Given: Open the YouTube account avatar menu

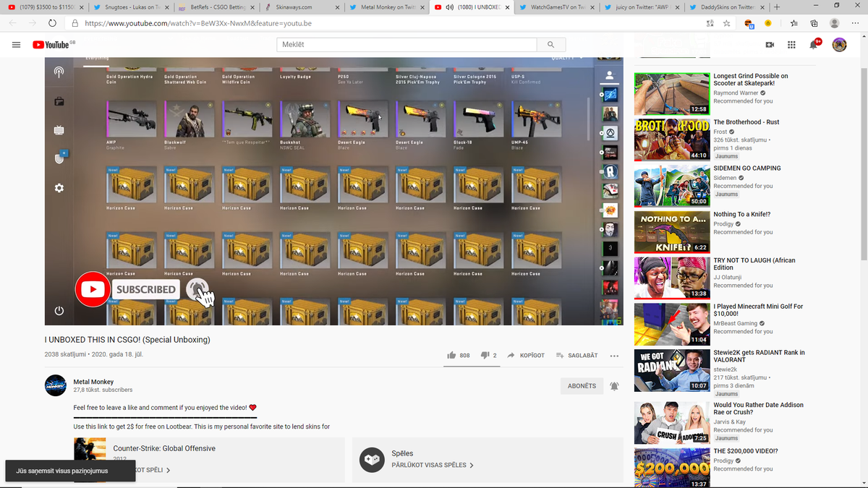Looking at the screenshot, I should click(x=839, y=45).
